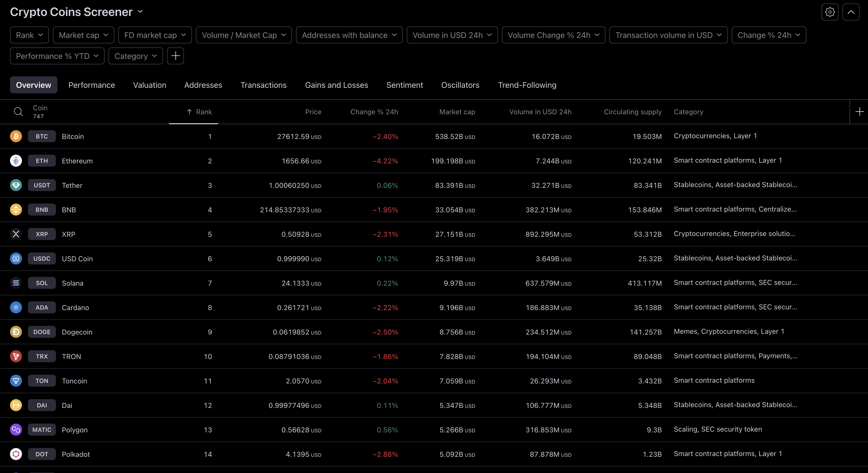
Task: Click the USD Coin logo
Action: point(16,258)
